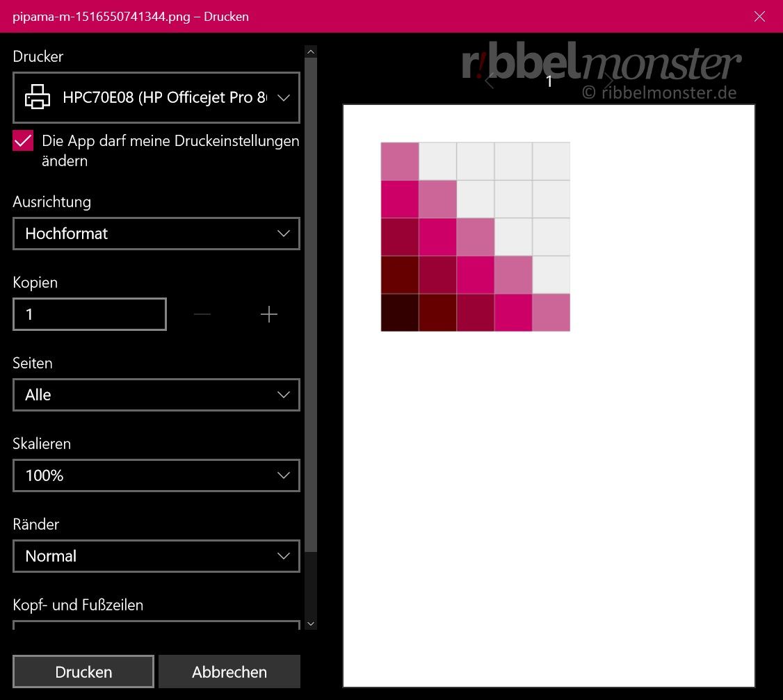
Task: Expand the Skalieren 100% dropdown
Action: pyautogui.click(x=156, y=475)
